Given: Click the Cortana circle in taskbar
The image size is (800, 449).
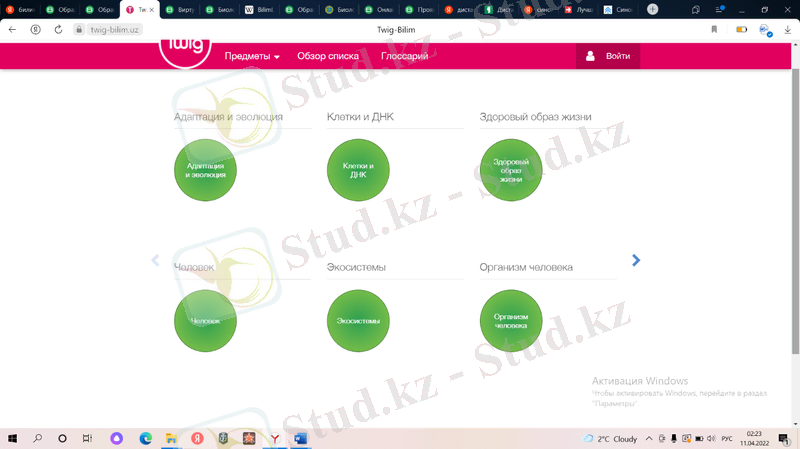Looking at the screenshot, I should tap(62, 438).
